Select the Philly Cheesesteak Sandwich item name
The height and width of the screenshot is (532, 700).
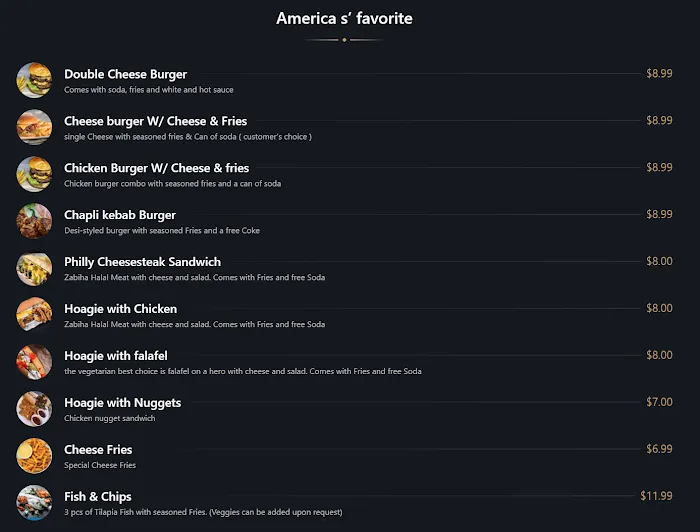click(142, 262)
